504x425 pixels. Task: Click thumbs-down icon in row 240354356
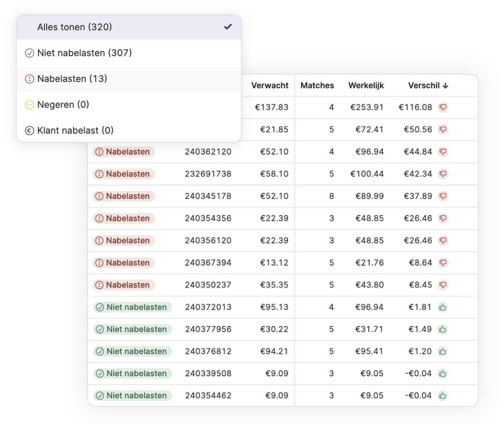[443, 218]
